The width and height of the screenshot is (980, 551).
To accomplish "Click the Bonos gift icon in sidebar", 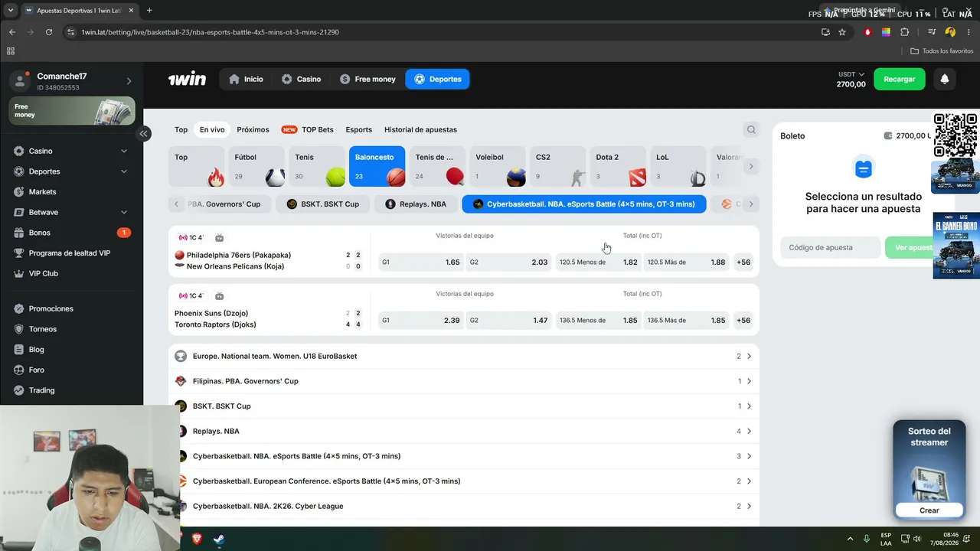I will pyautogui.click(x=19, y=233).
